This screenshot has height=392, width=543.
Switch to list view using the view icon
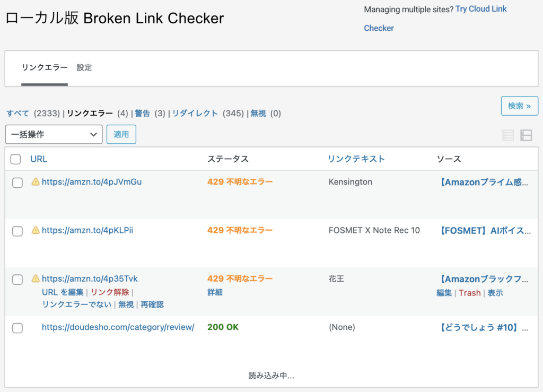click(508, 135)
